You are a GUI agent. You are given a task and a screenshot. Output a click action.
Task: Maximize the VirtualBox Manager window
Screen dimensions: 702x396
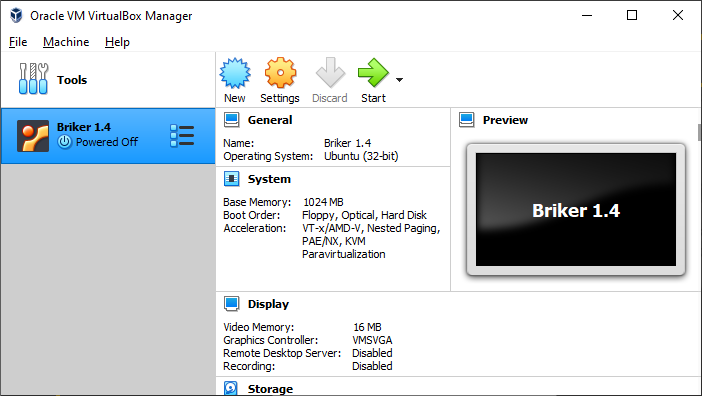[x=632, y=15]
